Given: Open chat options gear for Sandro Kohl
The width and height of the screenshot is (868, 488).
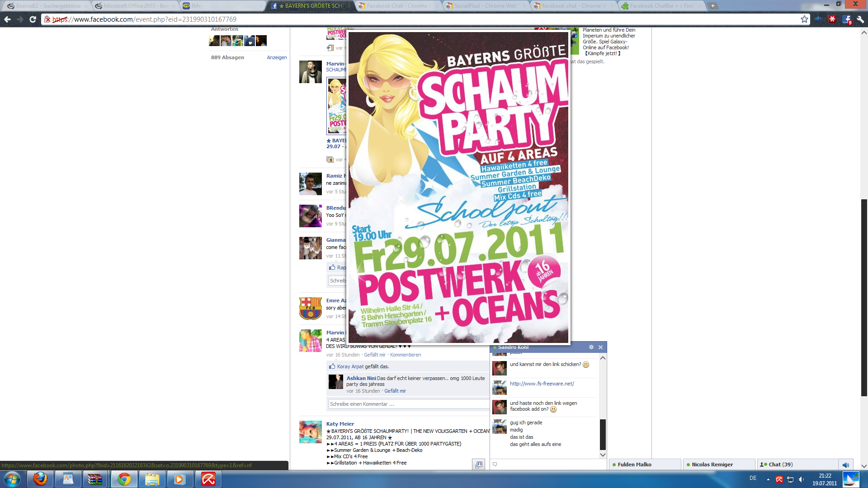Looking at the screenshot, I should (x=591, y=347).
